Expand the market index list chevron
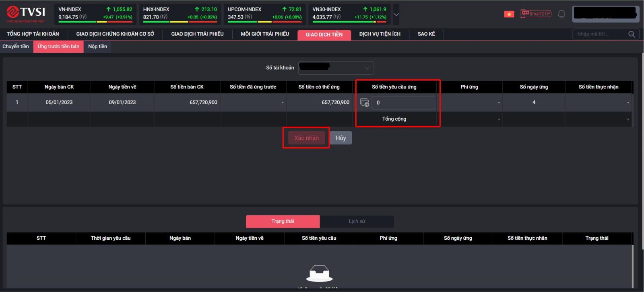The width and height of the screenshot is (644, 292). pyautogui.click(x=396, y=14)
